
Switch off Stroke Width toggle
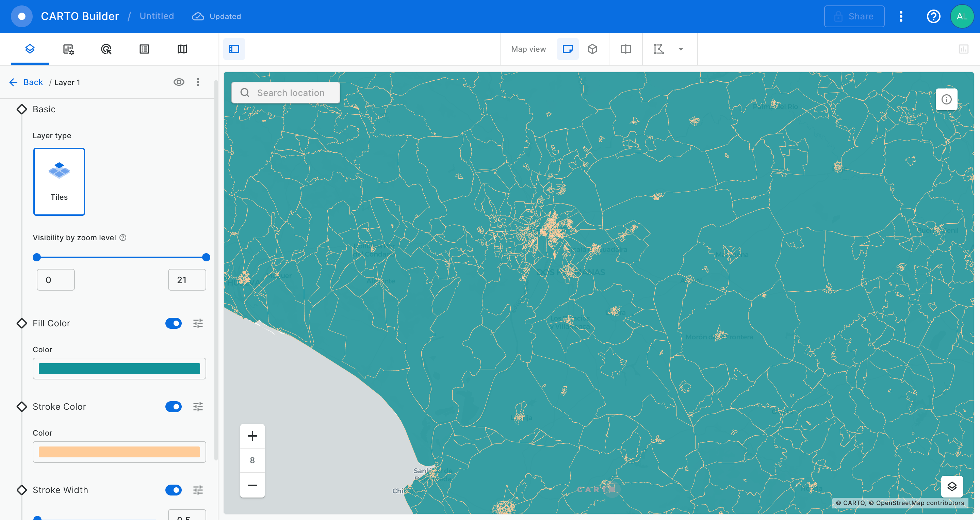(174, 490)
